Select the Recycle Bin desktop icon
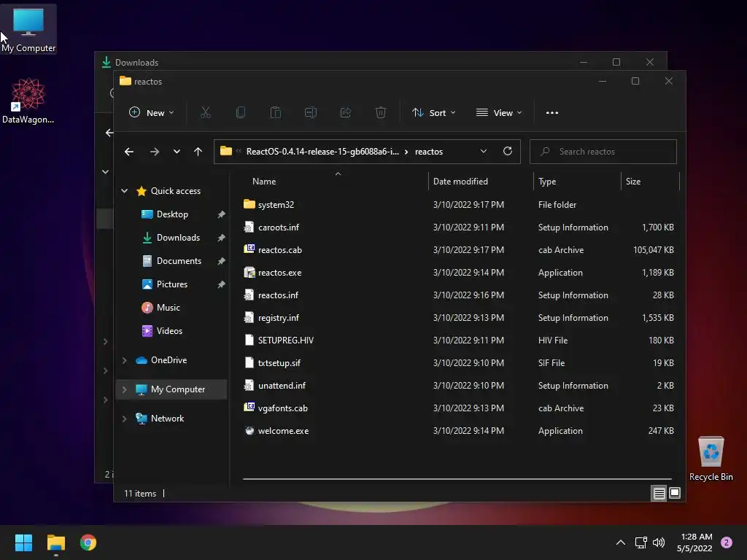 click(x=711, y=458)
